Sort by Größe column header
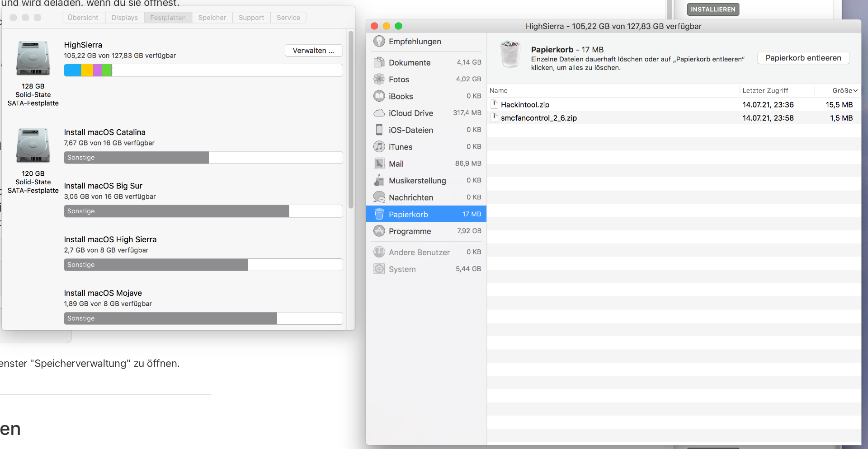Image resolution: width=868 pixels, height=449 pixels. [837, 90]
